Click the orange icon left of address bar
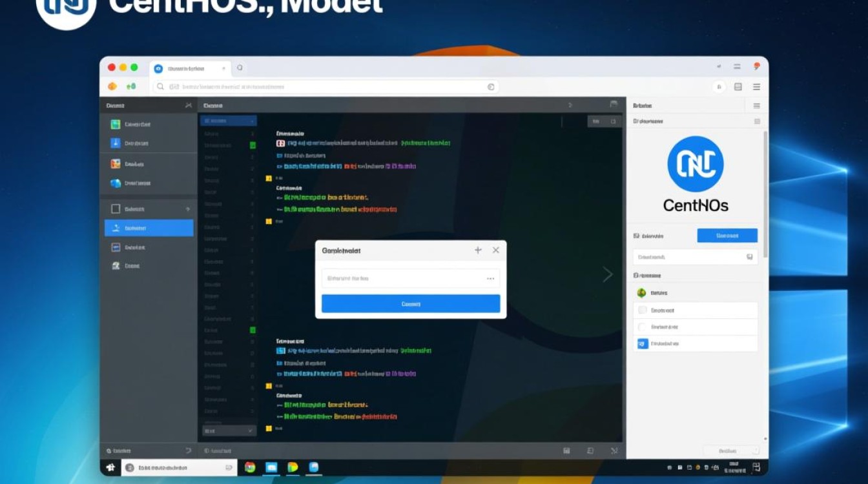This screenshot has width=868, height=484. point(112,86)
